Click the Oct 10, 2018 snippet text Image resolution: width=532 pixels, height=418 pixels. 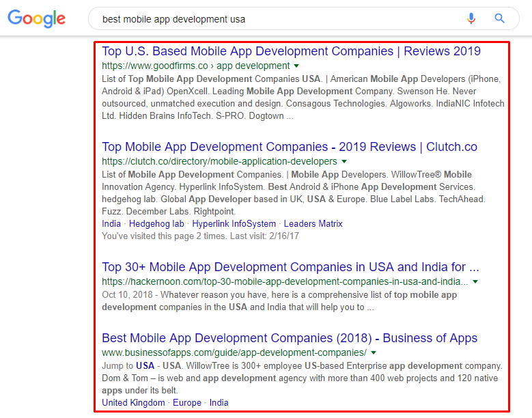[279, 301]
